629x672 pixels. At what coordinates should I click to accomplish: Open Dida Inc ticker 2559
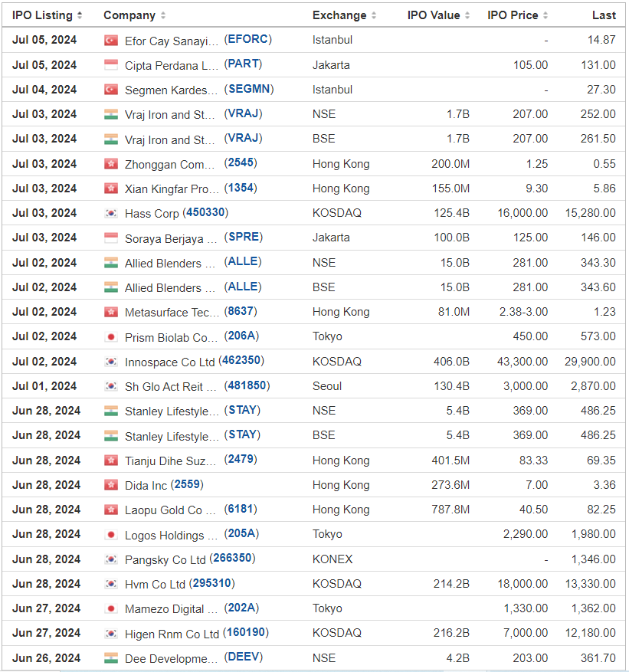187,484
